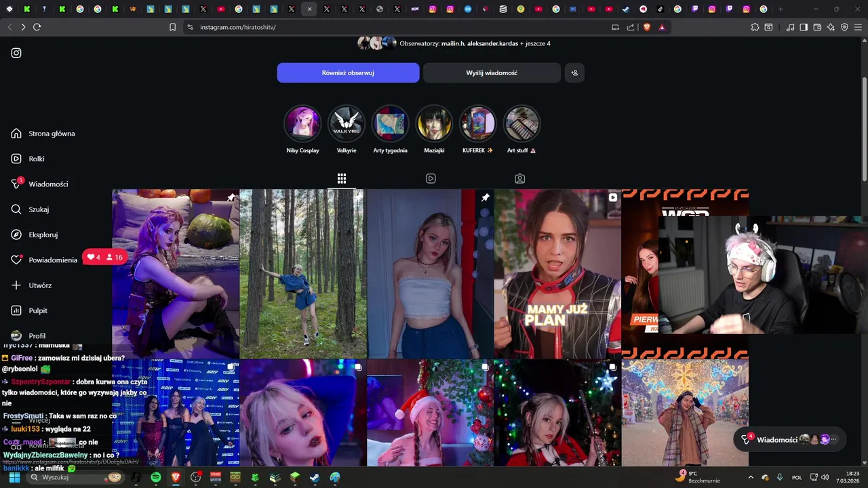The height and width of the screenshot is (488, 868).
Task: Open Rolki in the Instagram sidebar
Action: (x=28, y=159)
